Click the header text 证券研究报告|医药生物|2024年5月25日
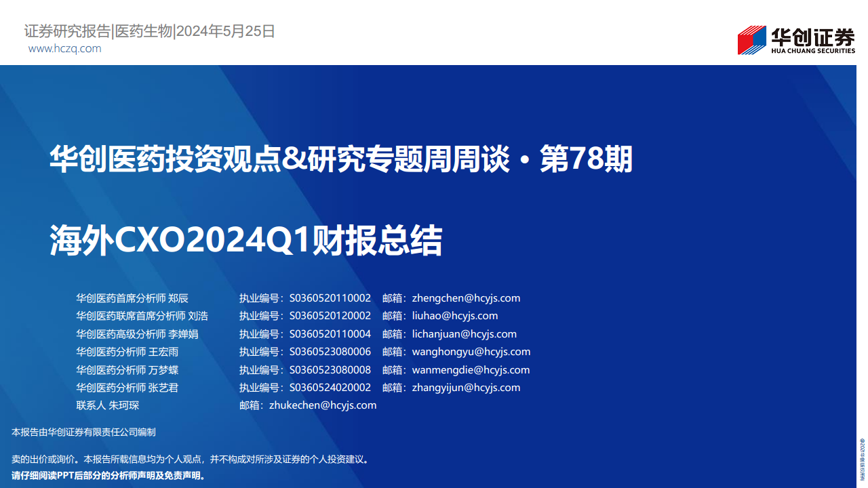Viewport: 868px width, 488px height. pyautogui.click(x=150, y=30)
